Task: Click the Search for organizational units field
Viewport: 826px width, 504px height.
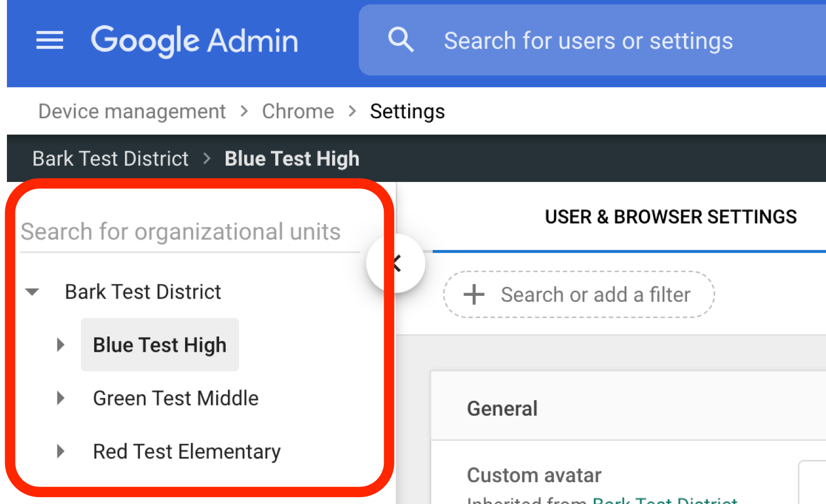Action: (x=181, y=232)
